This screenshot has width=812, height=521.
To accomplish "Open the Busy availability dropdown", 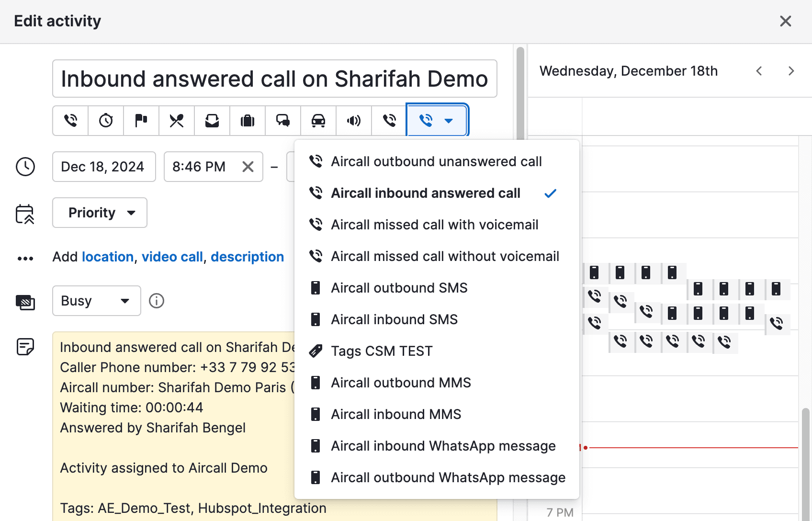I will pyautogui.click(x=96, y=301).
